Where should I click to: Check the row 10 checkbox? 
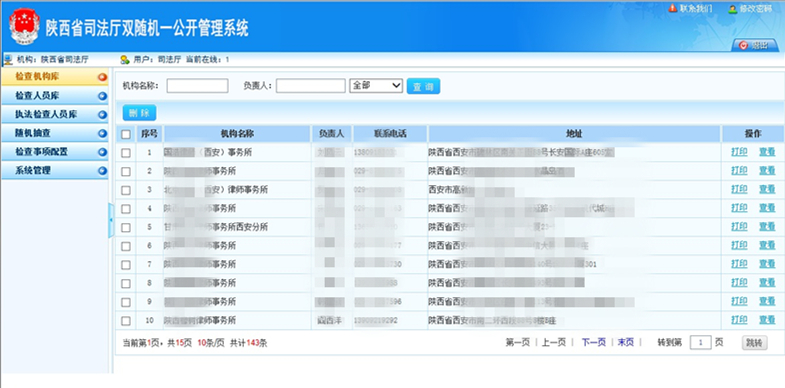coord(126,321)
